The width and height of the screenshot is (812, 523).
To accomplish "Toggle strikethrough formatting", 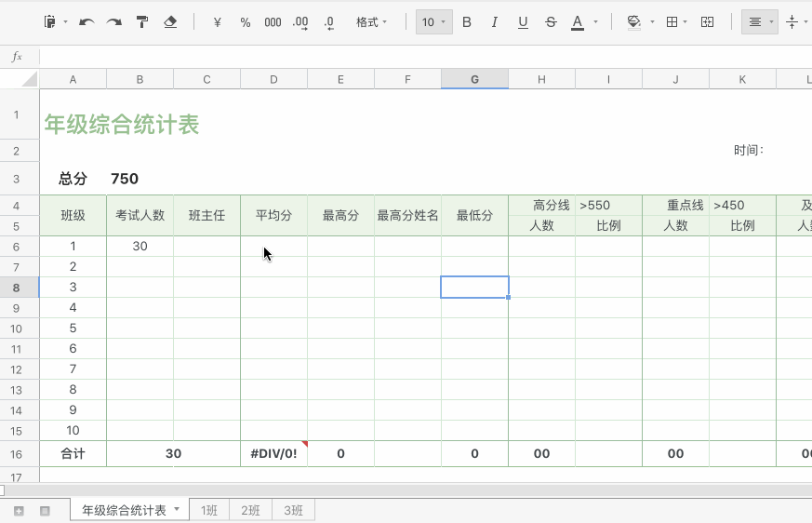I will (551, 22).
